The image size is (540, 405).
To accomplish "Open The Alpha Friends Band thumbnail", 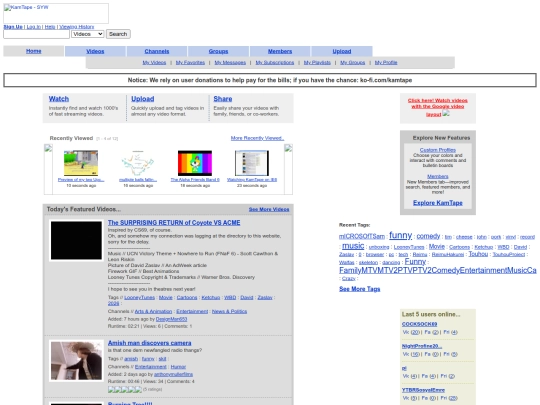I will pos(195,163).
